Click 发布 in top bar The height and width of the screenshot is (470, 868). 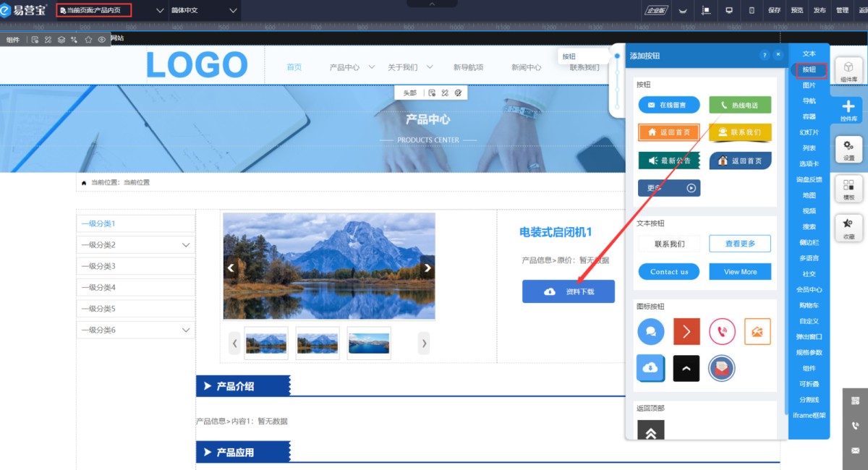tap(820, 11)
